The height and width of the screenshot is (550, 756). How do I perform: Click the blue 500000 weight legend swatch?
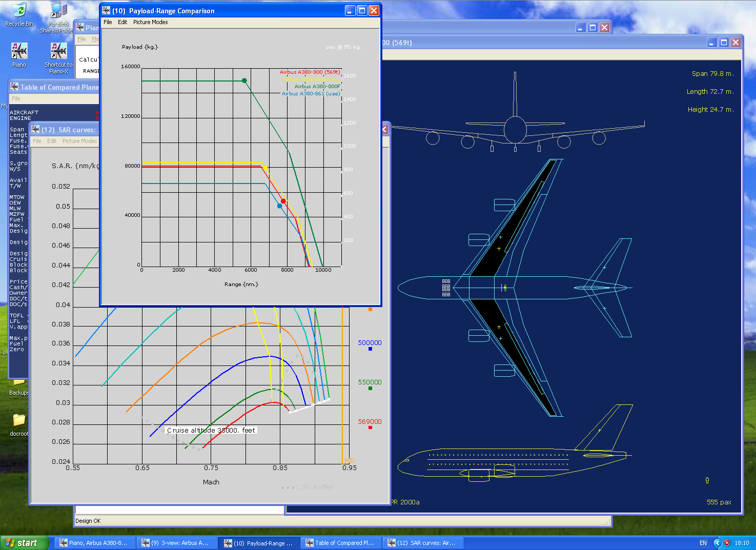click(370, 349)
